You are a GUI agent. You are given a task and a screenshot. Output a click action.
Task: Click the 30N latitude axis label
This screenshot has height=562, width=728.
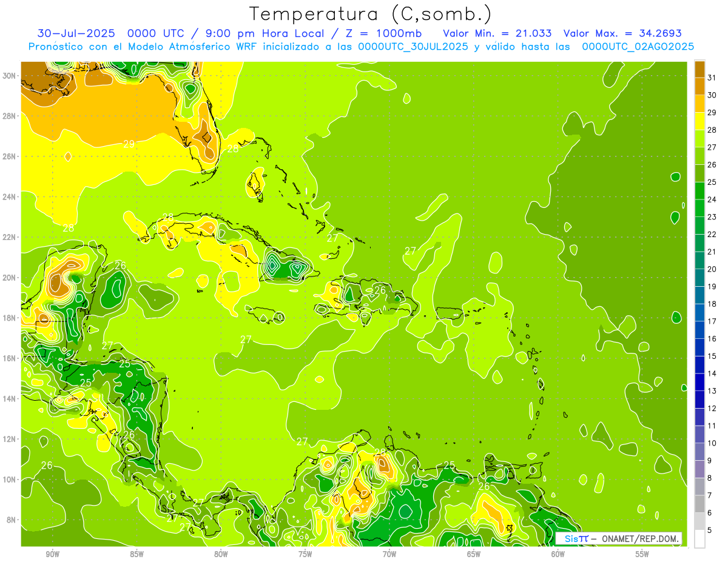tap(8, 76)
